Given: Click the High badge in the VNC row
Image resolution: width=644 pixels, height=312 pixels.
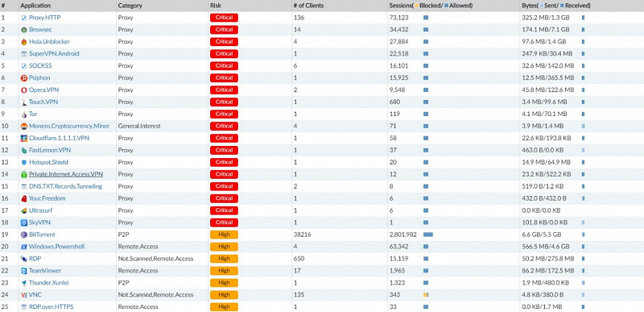Looking at the screenshot, I should pyautogui.click(x=225, y=295).
